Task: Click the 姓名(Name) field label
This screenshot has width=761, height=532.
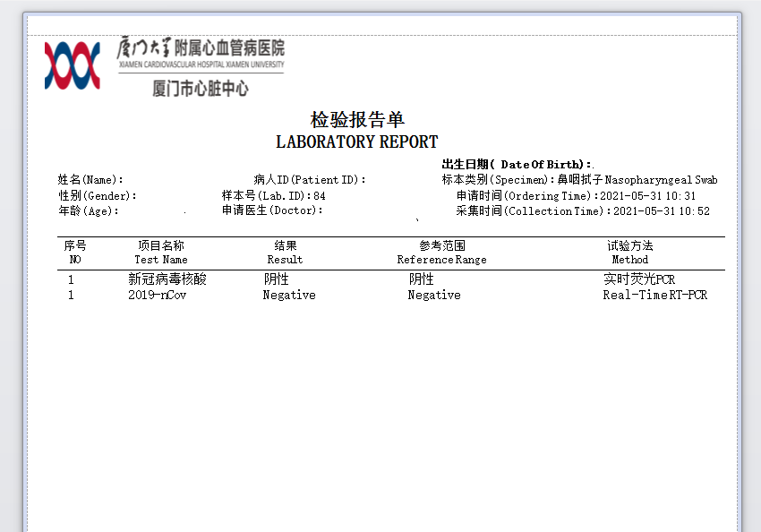Action: point(90,180)
